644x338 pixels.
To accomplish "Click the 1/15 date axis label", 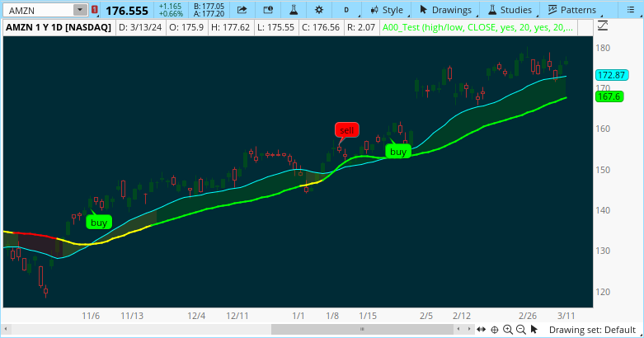I will [368, 316].
